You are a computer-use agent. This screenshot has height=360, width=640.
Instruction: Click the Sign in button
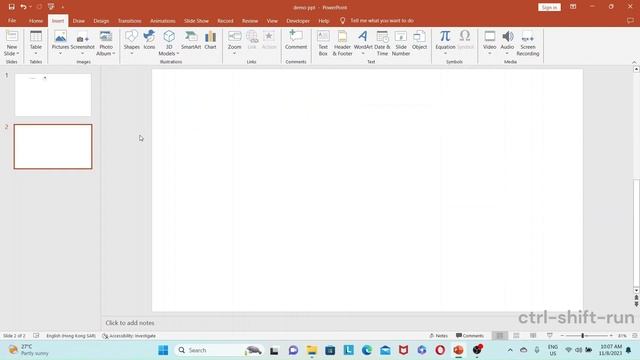pos(549,7)
